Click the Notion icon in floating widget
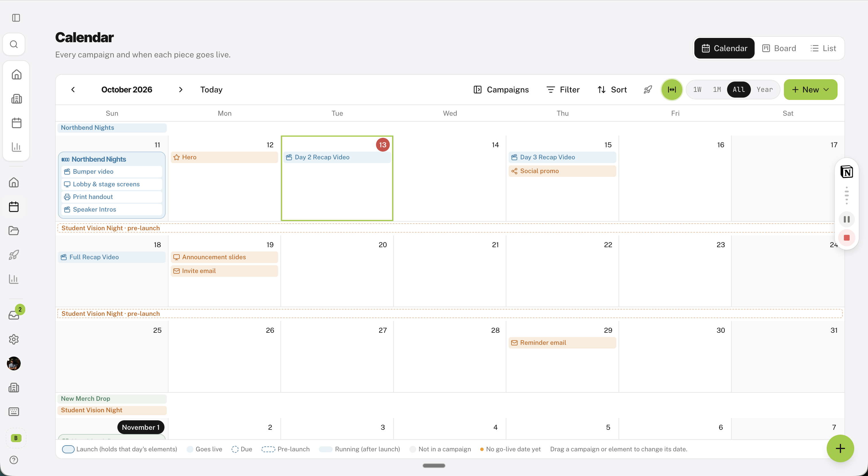Image resolution: width=868 pixels, height=476 pixels. 846,172
